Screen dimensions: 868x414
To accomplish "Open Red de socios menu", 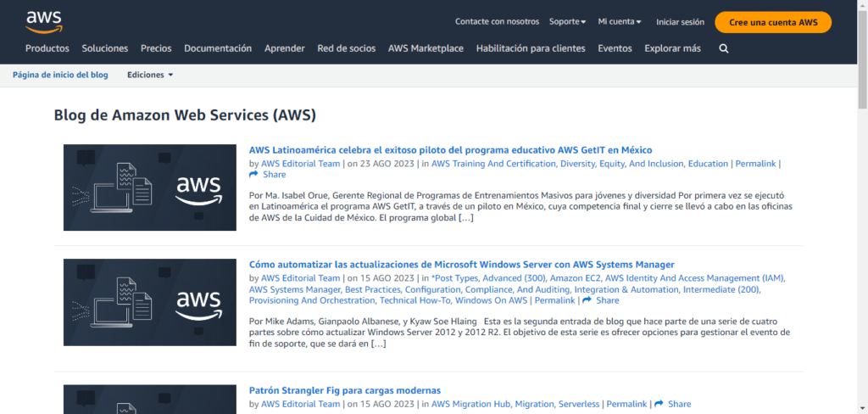I will [347, 48].
